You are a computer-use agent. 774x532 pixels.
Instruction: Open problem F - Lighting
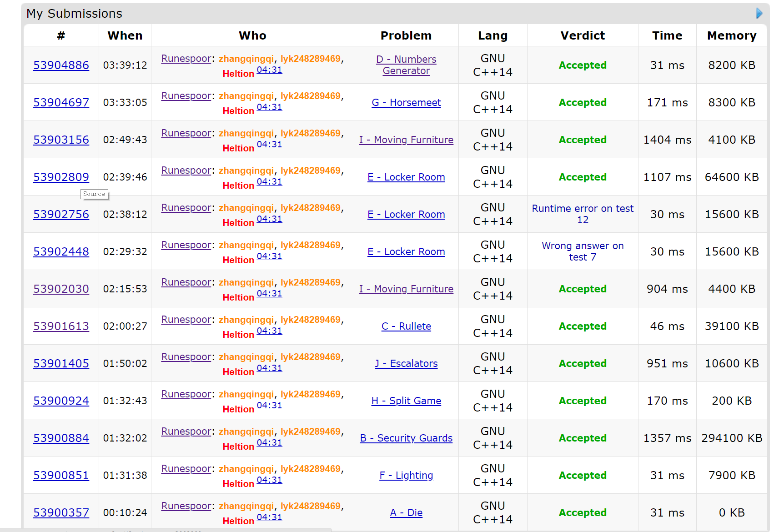406,476
